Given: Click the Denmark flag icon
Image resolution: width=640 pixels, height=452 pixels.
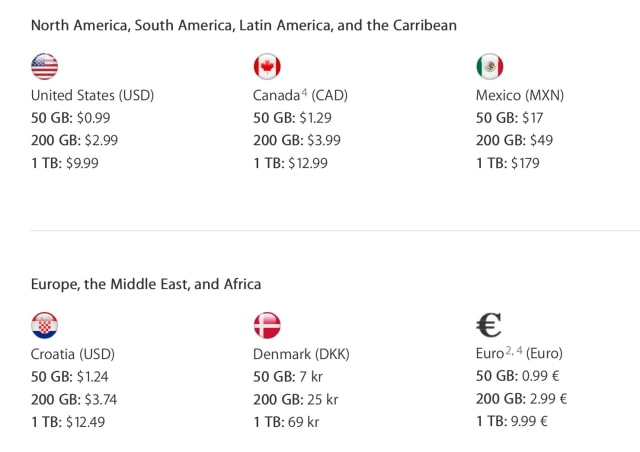Looking at the screenshot, I should 267,325.
